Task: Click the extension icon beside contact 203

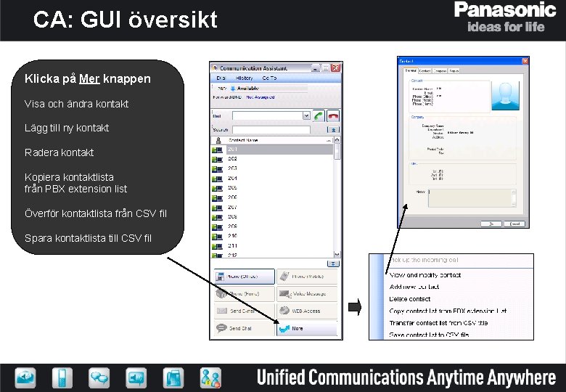Action: 217,169
